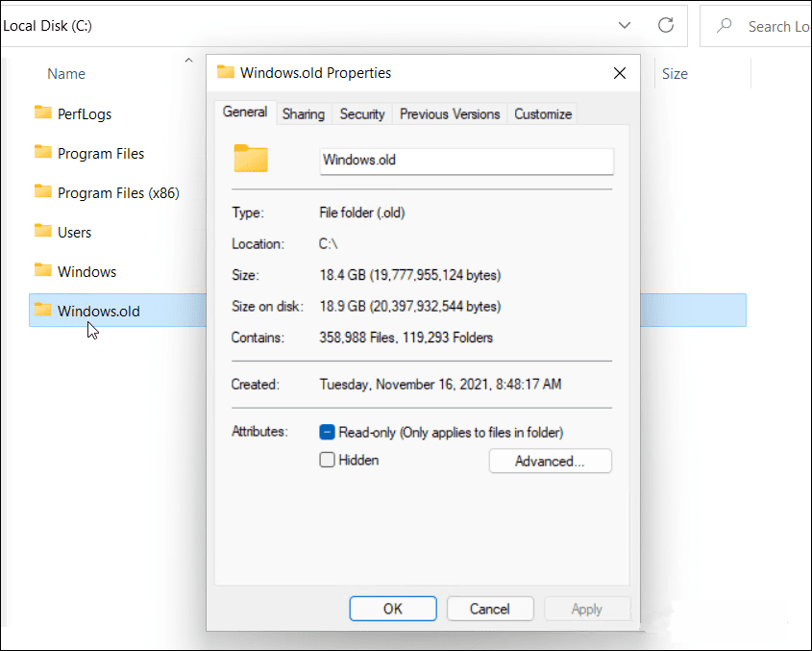Open the address bar dropdown
The width and height of the screenshot is (812, 651).
point(624,26)
